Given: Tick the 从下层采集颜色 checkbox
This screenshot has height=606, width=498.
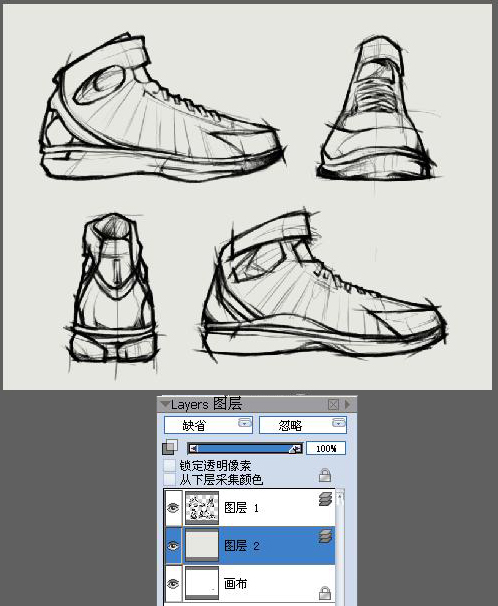Looking at the screenshot, I should tap(169, 479).
